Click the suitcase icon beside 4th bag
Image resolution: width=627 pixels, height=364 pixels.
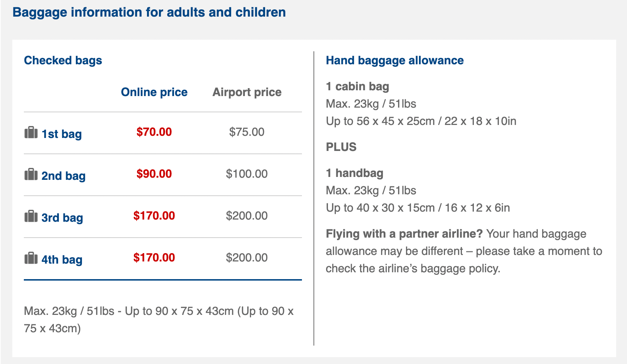pos(31,258)
